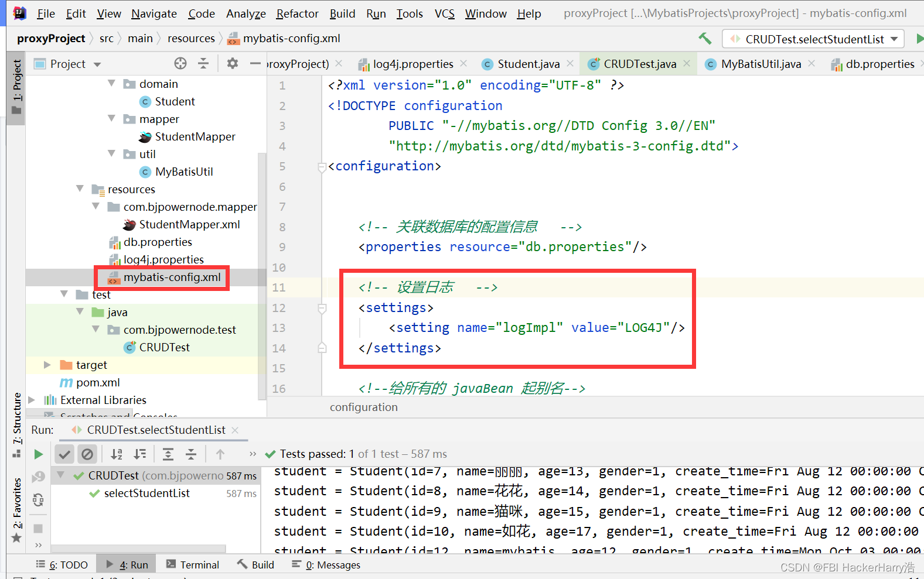Switch to Student.java tab
The image size is (924, 579).
coord(529,64)
